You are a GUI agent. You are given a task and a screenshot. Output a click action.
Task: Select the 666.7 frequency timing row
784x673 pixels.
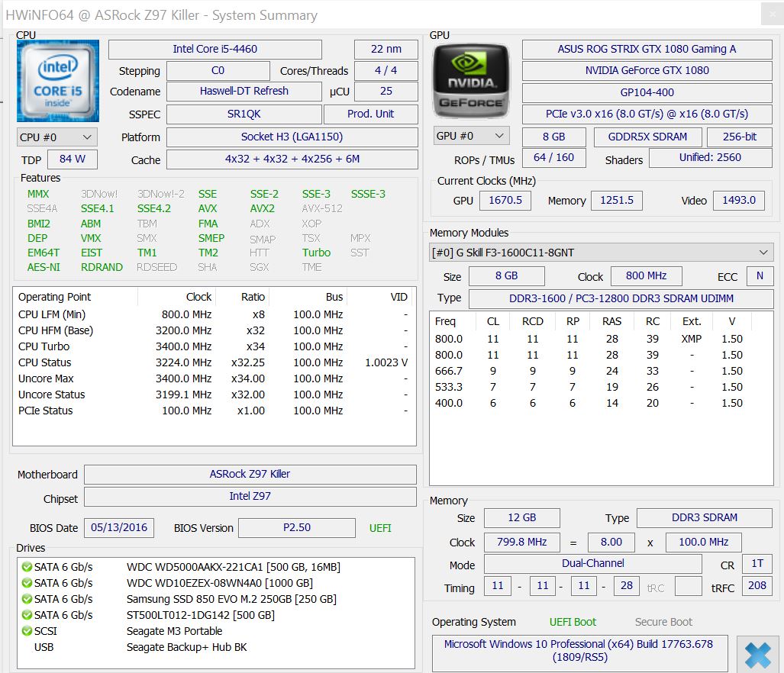click(x=601, y=371)
